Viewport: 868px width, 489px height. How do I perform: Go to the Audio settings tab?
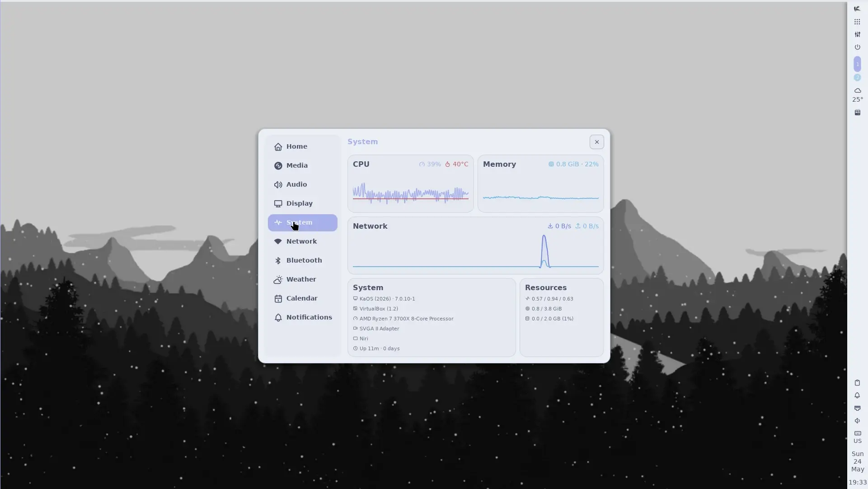click(302, 184)
